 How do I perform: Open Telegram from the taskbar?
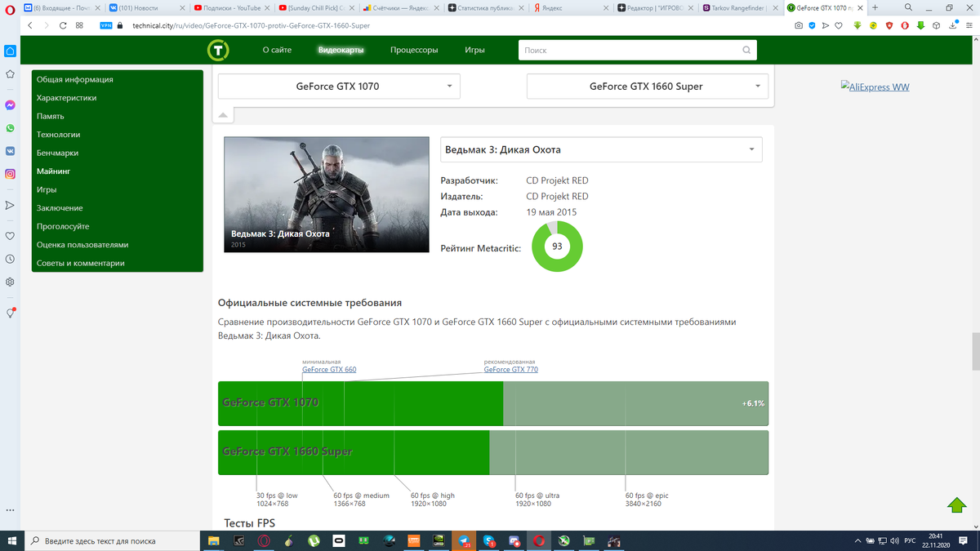point(464,540)
